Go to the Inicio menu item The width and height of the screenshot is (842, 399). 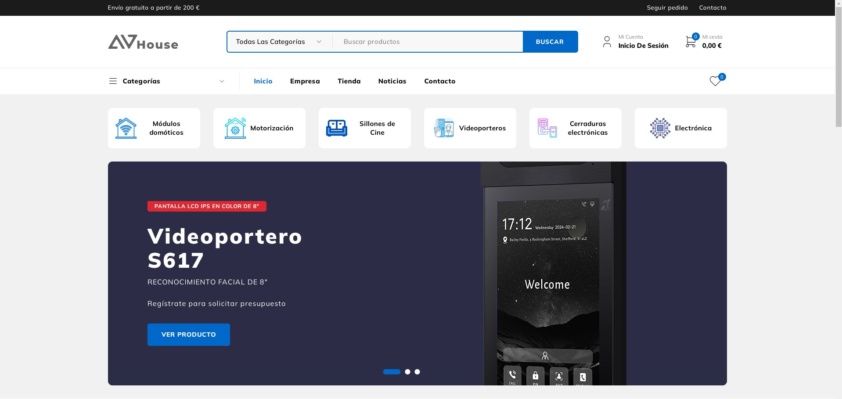(263, 81)
